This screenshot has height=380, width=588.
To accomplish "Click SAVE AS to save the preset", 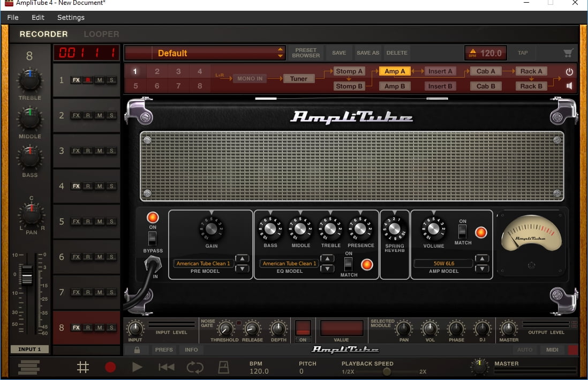I will click(368, 53).
